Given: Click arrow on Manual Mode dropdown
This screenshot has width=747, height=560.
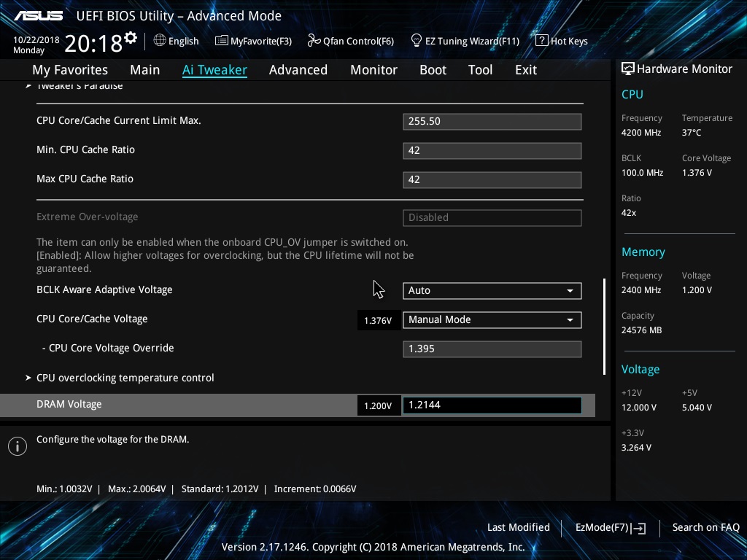Looking at the screenshot, I should (x=570, y=320).
